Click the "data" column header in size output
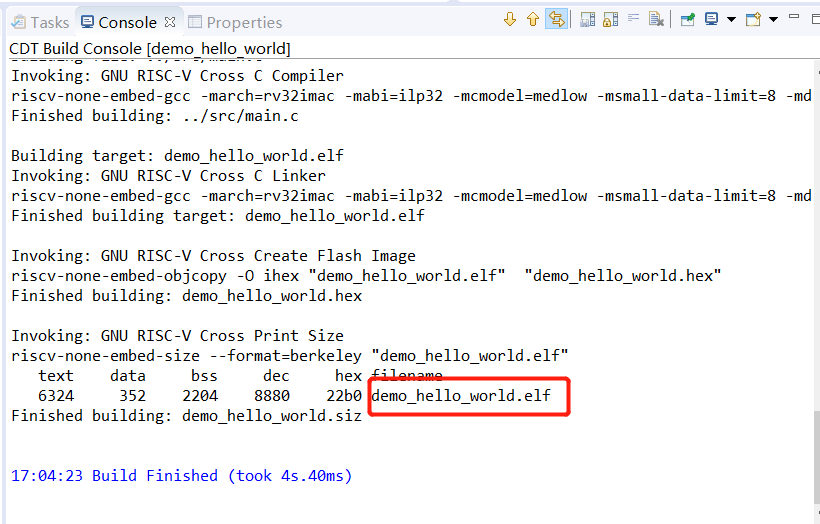This screenshot has width=820, height=524. click(x=128, y=376)
